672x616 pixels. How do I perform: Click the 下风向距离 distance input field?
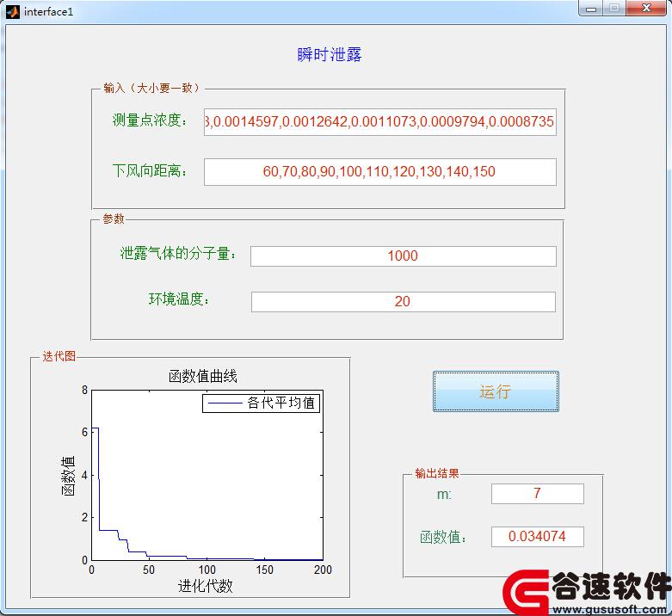point(380,172)
